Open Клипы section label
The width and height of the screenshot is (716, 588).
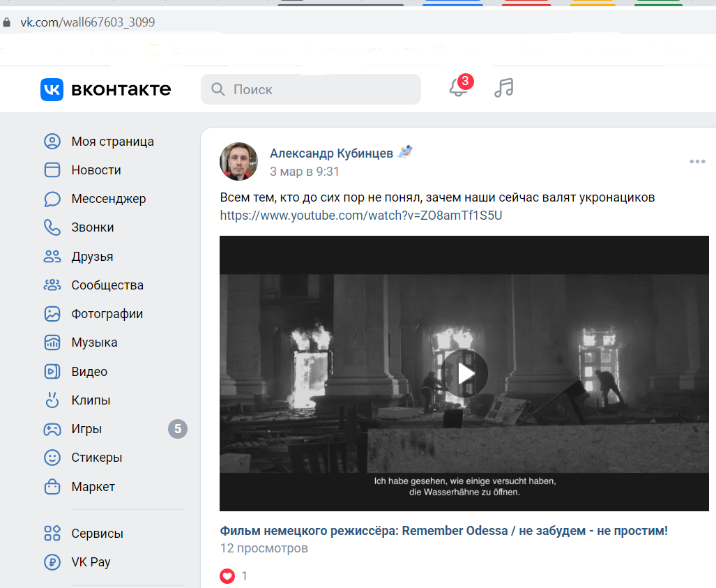(91, 400)
